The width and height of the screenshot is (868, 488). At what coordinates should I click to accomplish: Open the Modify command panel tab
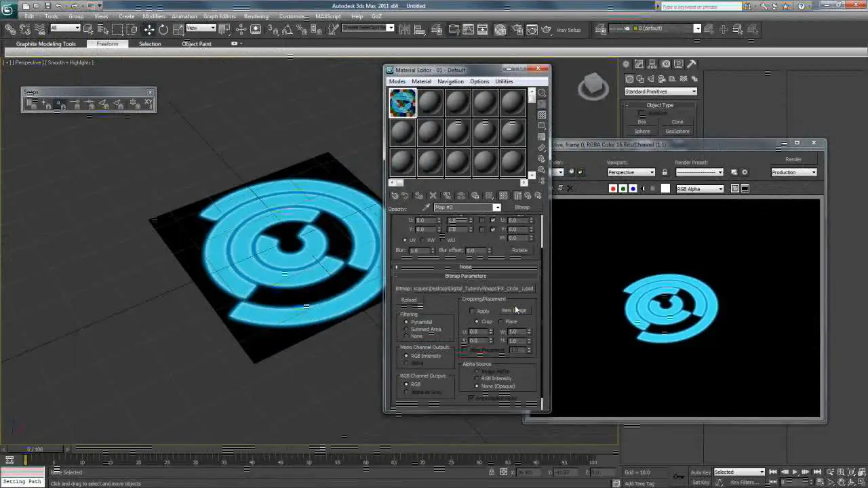[639, 64]
